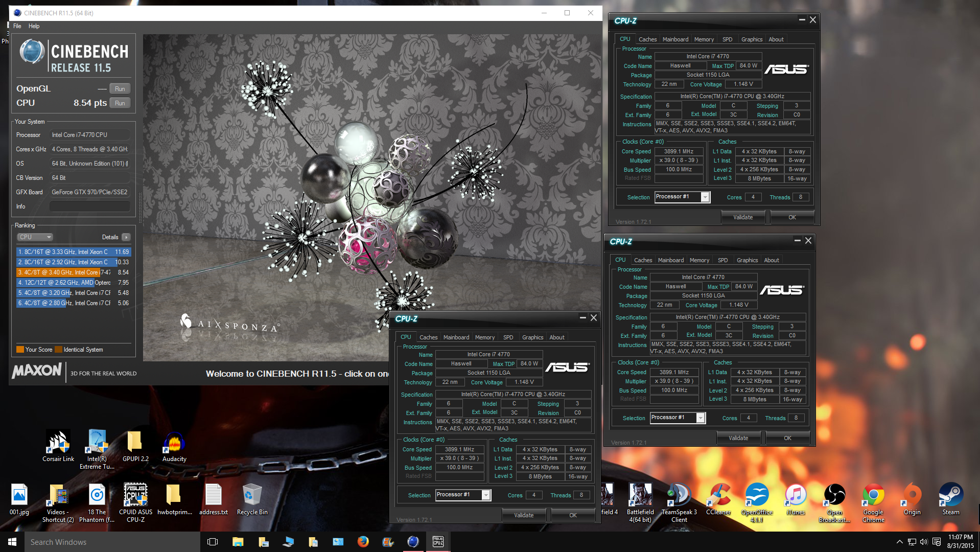
Task: Open the Cinebench Help menu
Action: pyautogui.click(x=34, y=26)
